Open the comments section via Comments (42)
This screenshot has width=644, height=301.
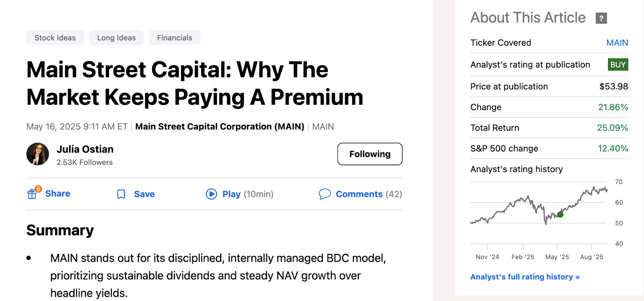[368, 194]
